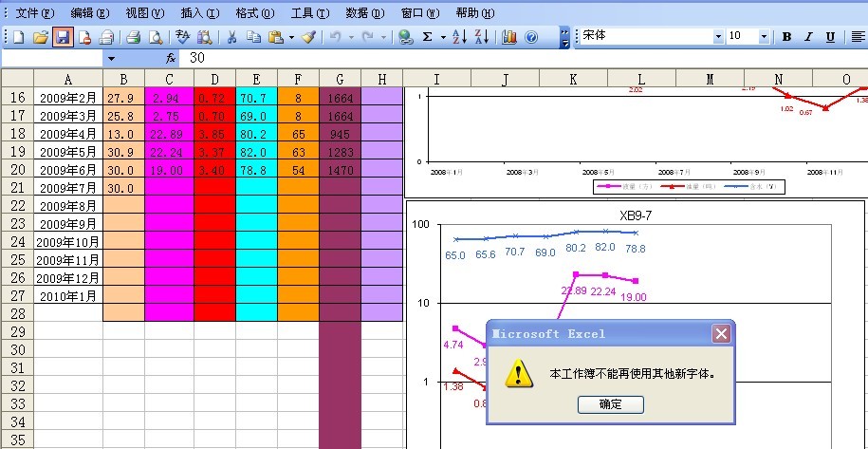Copy selection with the Copy icon
The width and height of the screenshot is (868, 449).
253,37
